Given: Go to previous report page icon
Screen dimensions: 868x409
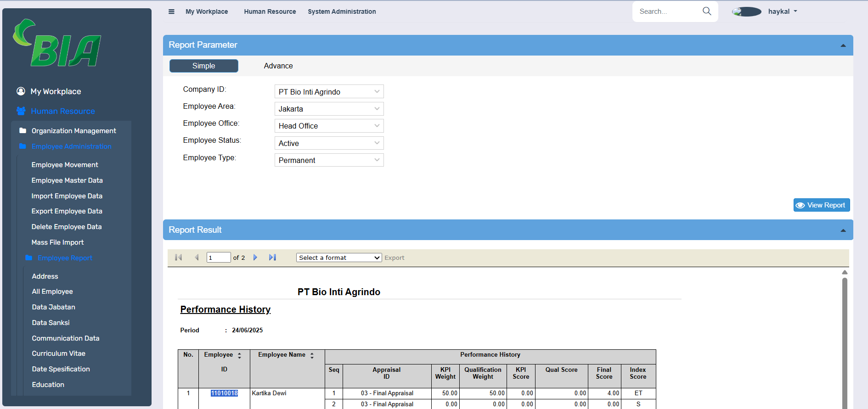Looking at the screenshot, I should 197,258.
